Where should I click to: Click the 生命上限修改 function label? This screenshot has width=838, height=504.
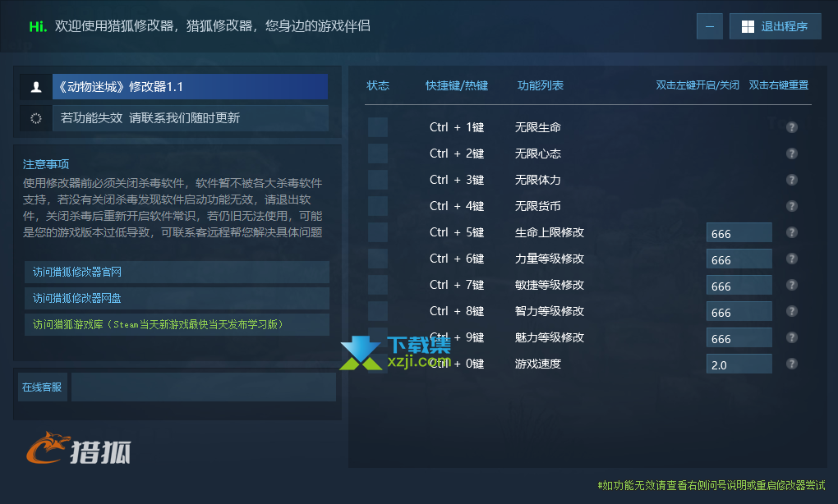coord(550,232)
